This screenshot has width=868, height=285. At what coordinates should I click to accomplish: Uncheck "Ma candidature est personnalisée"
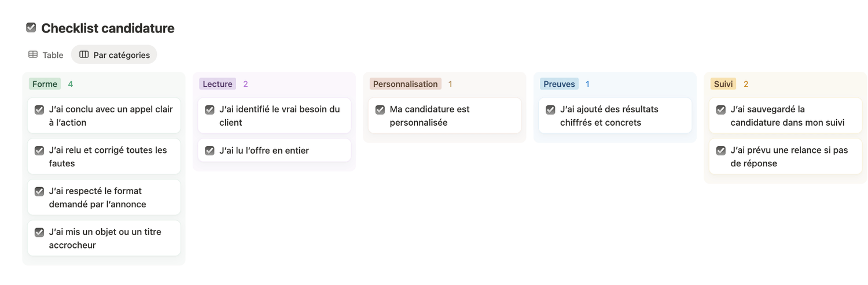(380, 109)
